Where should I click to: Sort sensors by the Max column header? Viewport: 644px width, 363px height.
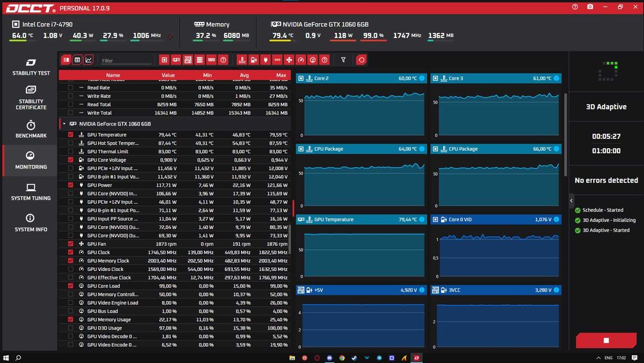(x=281, y=75)
